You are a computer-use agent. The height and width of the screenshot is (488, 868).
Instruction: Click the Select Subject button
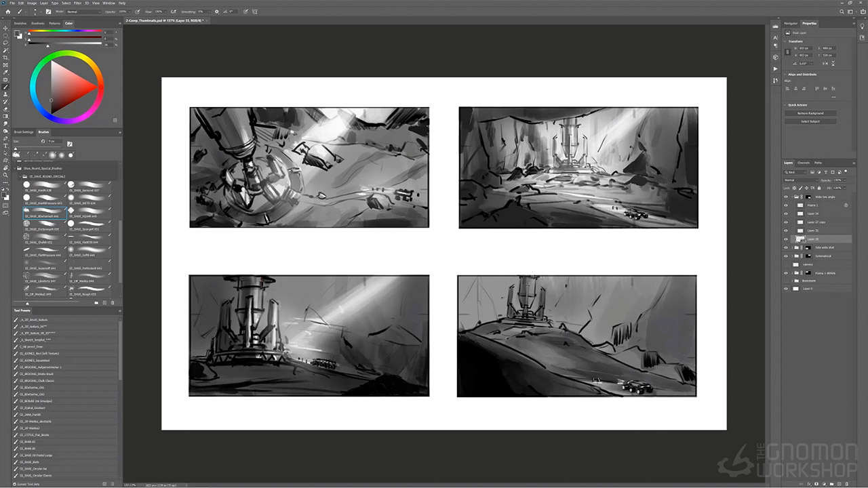point(810,121)
